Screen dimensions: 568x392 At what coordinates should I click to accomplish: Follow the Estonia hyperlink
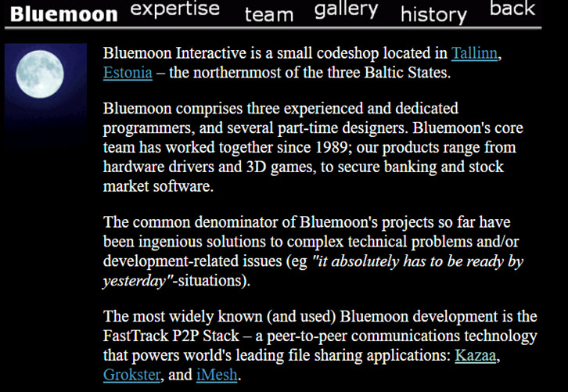pos(128,73)
